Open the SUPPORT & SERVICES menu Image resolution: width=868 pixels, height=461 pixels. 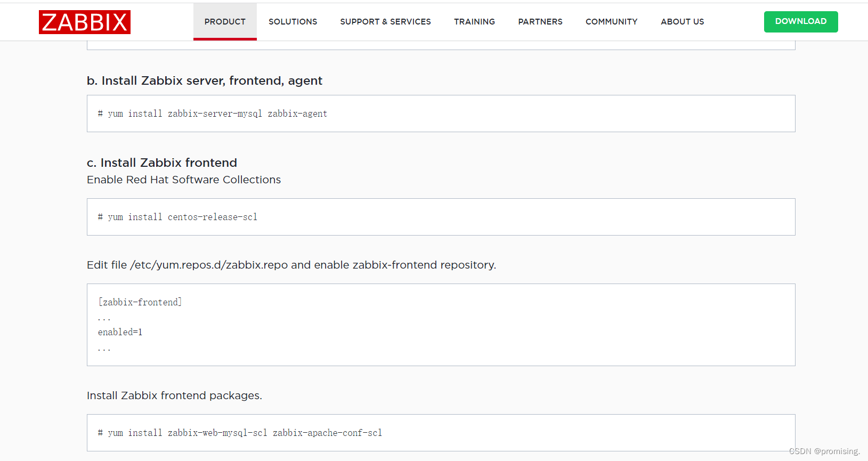[385, 22]
